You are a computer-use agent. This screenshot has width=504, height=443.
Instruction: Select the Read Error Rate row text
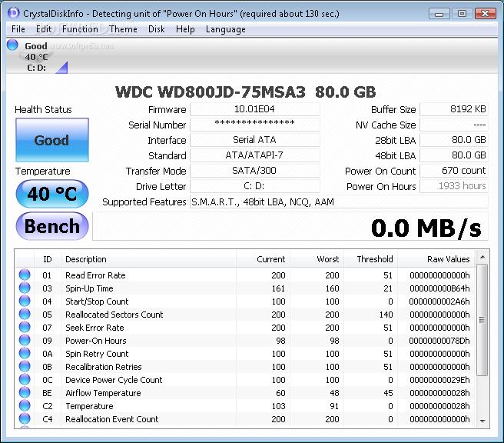[x=95, y=275]
